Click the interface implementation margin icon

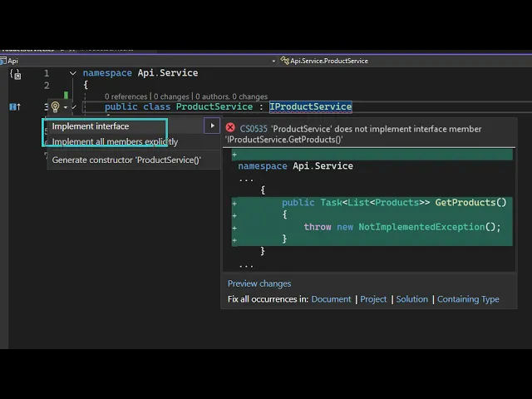(15, 107)
